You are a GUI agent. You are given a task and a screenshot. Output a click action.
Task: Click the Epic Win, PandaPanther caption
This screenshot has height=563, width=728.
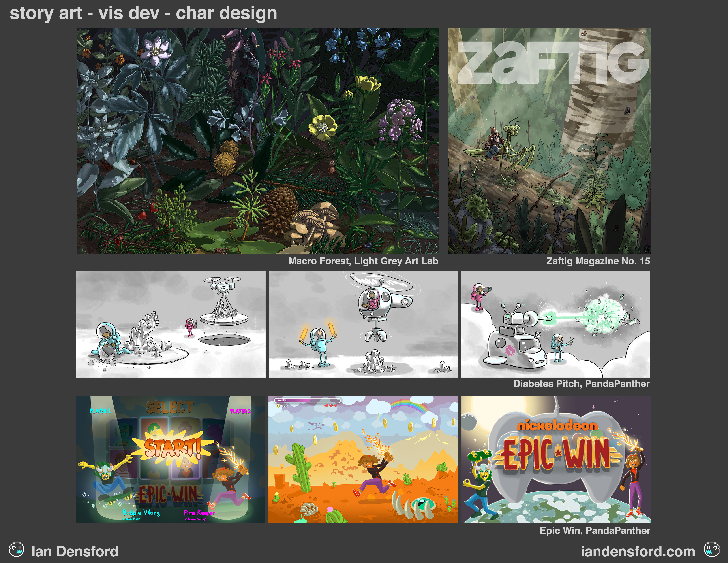(x=595, y=530)
